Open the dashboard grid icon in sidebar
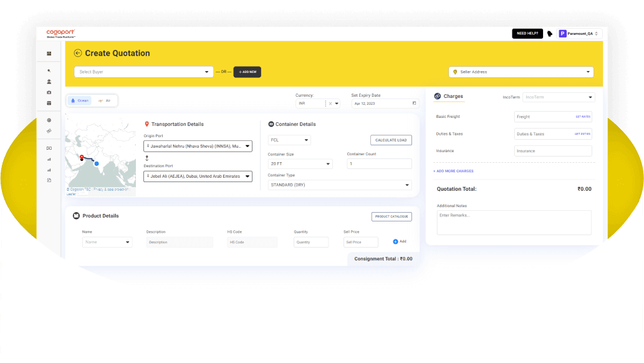This screenshot has width=644, height=363. coord(49,54)
